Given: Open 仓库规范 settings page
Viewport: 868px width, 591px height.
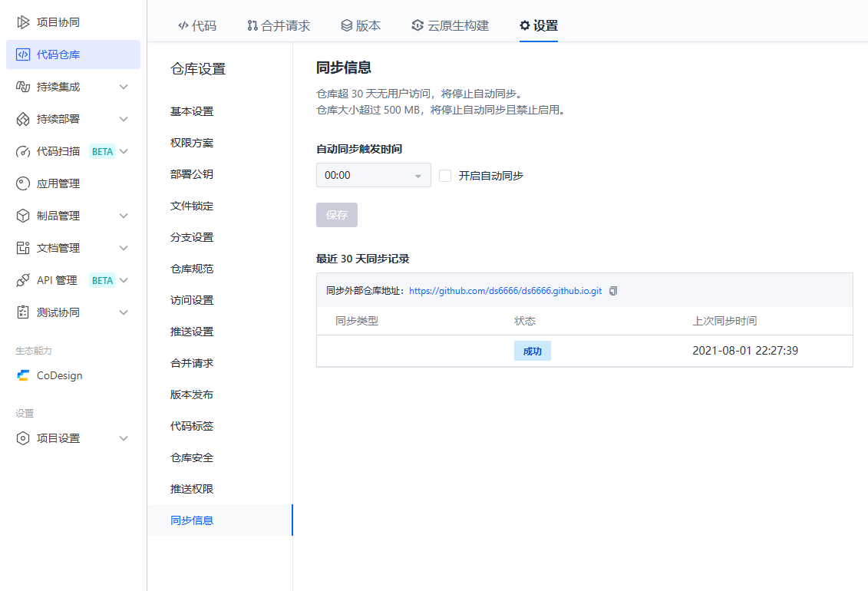Looking at the screenshot, I should point(192,269).
